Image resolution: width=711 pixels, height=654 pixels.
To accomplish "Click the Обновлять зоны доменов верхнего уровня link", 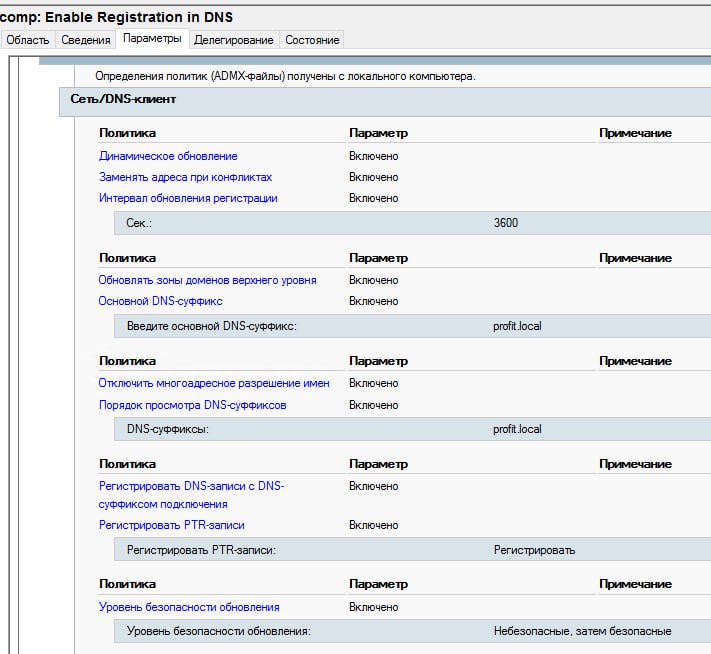I will click(207, 280).
